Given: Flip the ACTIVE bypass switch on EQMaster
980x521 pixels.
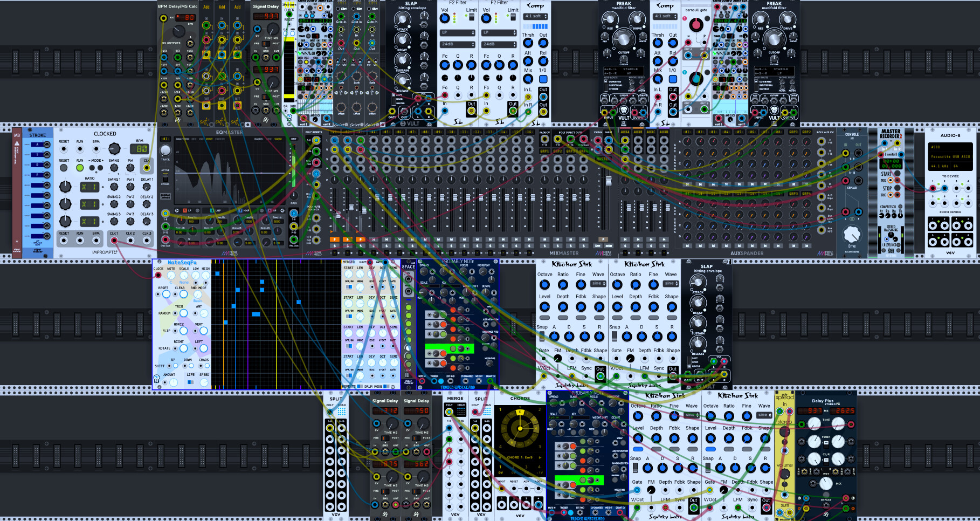Looking at the screenshot, I should [x=165, y=176].
